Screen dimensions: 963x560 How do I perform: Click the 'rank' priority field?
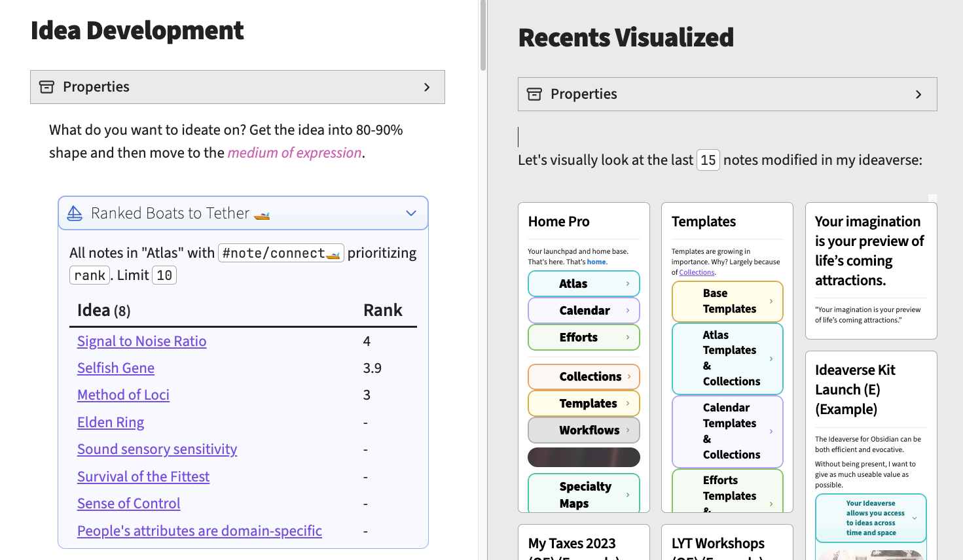90,275
